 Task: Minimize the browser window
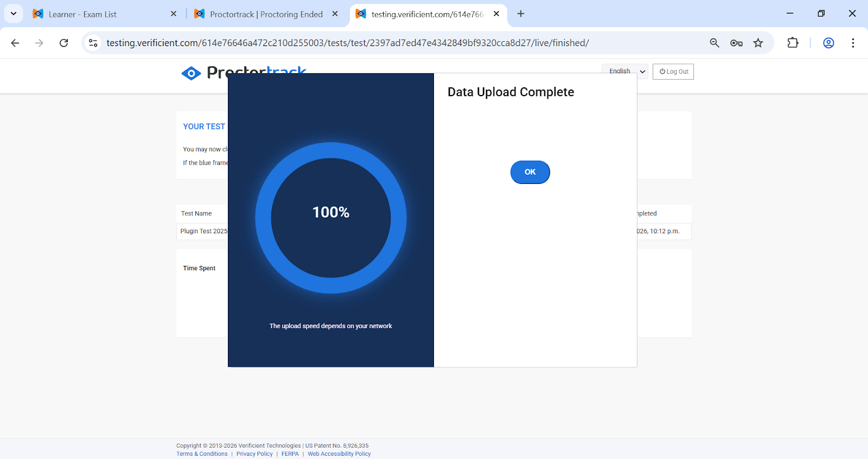point(790,14)
